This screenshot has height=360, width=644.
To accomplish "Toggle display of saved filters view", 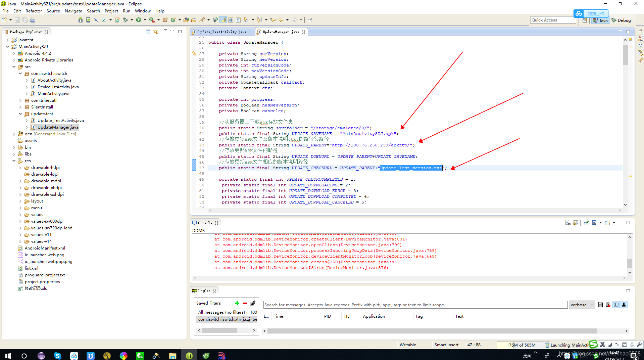I will click(x=616, y=305).
